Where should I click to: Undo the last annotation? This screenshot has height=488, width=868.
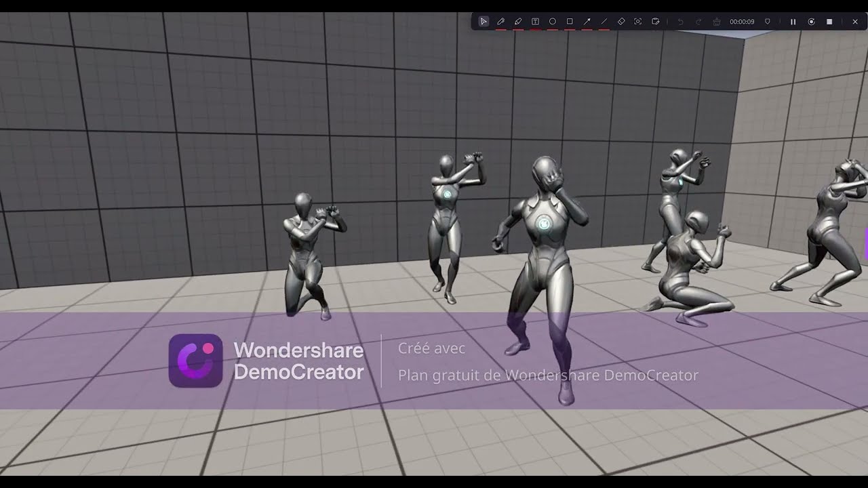(680, 22)
